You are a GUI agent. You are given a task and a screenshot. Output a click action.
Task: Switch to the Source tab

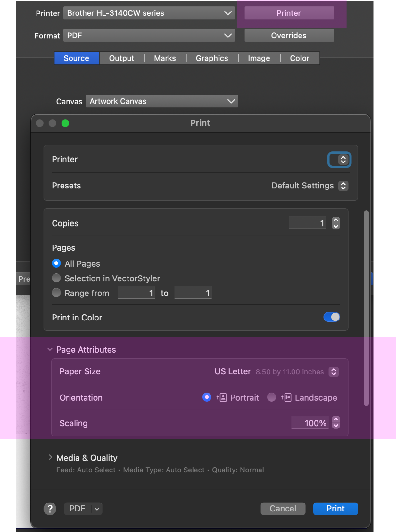(77, 58)
